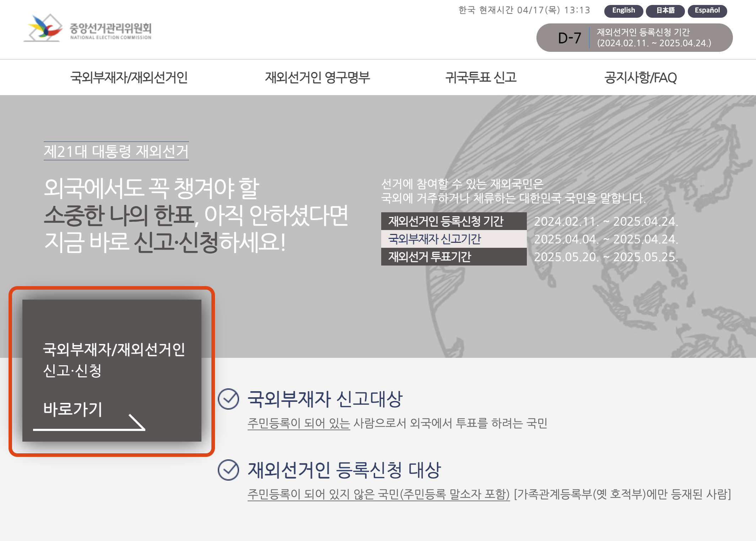Image resolution: width=756 pixels, height=541 pixels.
Task: Click the D-7 countdown badge
Action: coord(569,38)
